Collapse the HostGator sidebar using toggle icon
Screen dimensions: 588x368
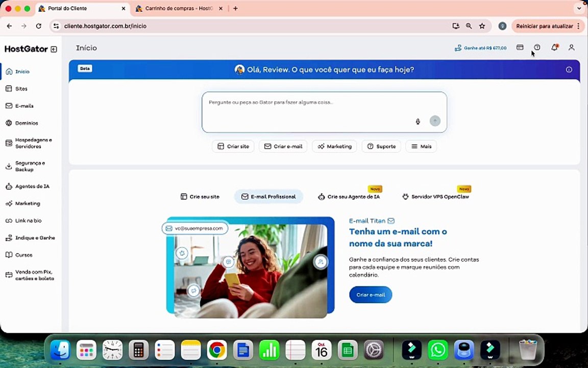[x=54, y=49]
